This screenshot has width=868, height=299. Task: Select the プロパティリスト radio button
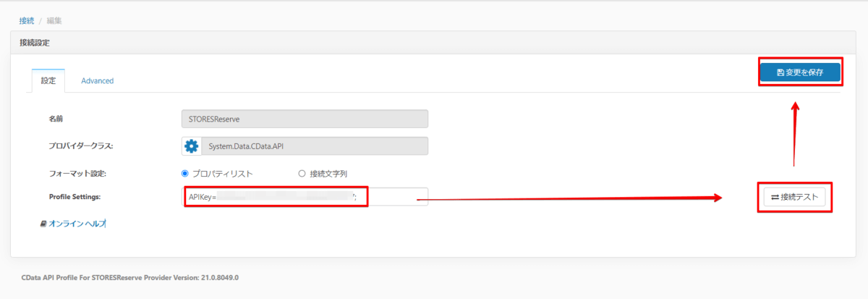click(x=185, y=174)
